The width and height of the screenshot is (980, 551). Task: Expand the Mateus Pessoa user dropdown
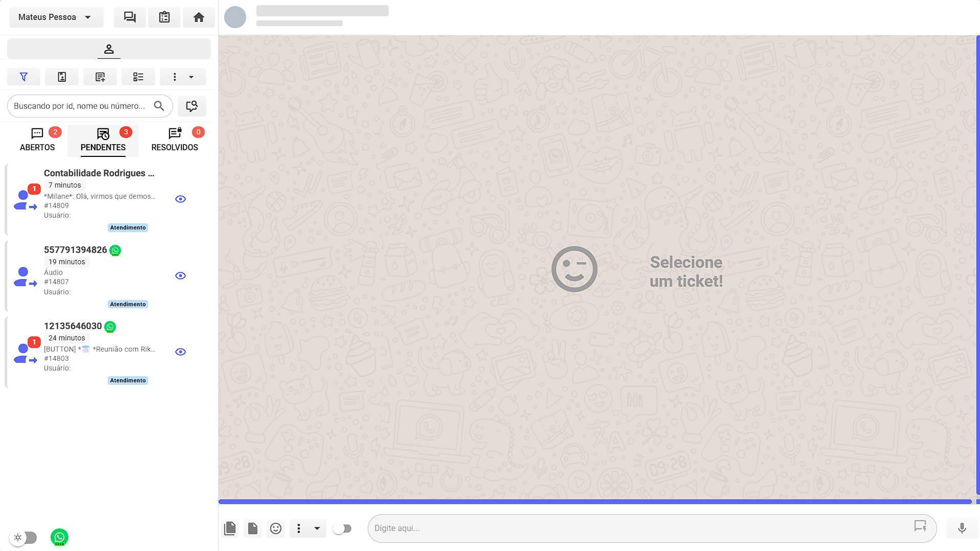56,17
